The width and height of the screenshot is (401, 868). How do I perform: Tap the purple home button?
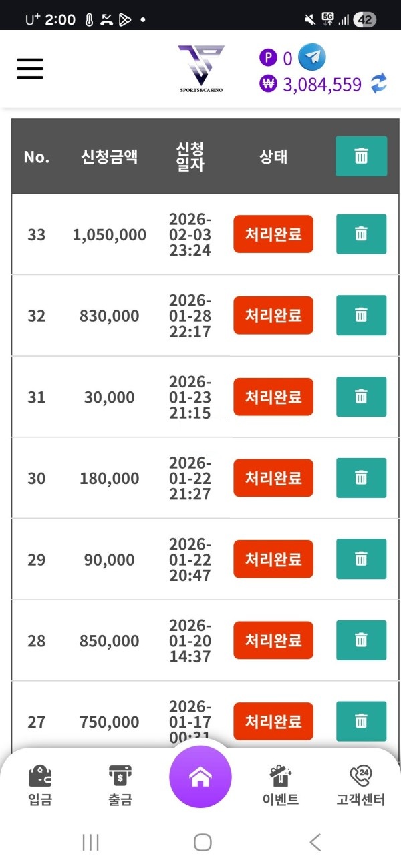tap(200, 777)
